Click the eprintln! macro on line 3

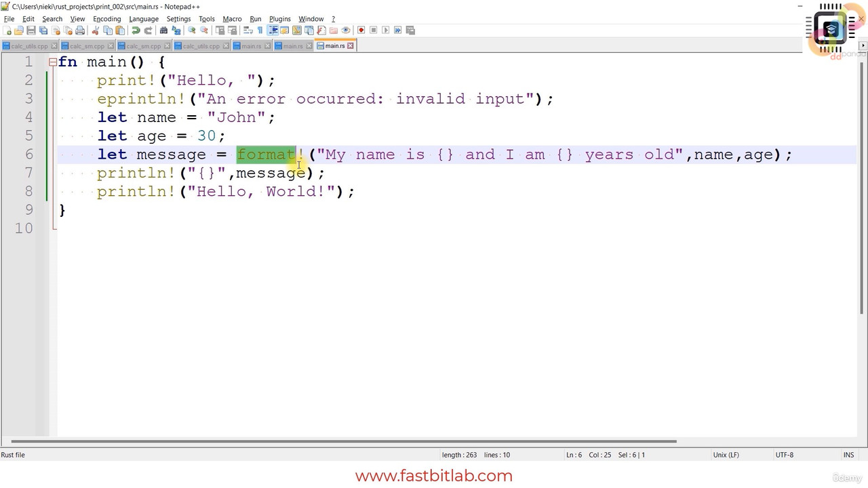[x=141, y=99]
